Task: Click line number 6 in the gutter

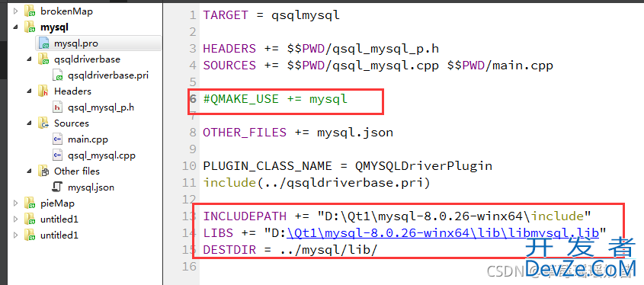Action: point(193,99)
